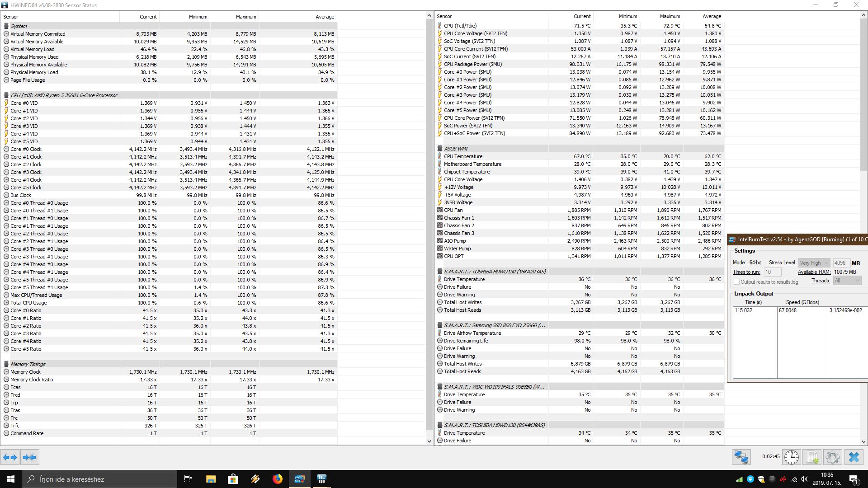868x488 pixels.
Task: Open the Stress Level dropdown
Action: tap(814, 263)
